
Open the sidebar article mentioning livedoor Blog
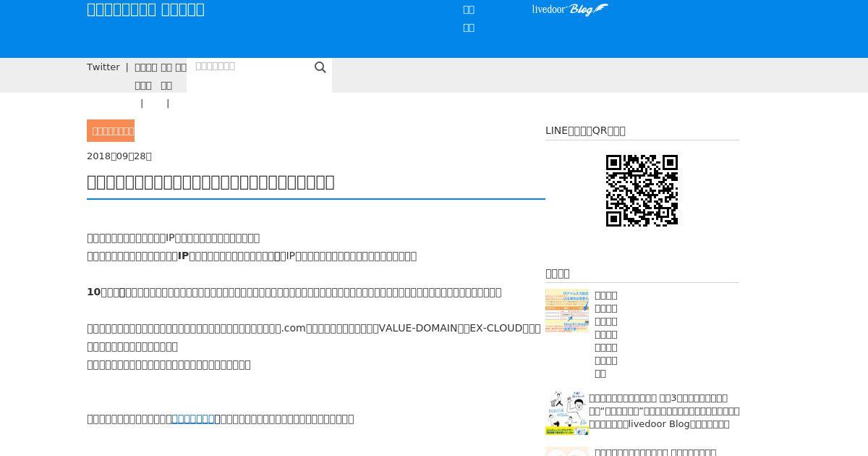[x=664, y=411]
